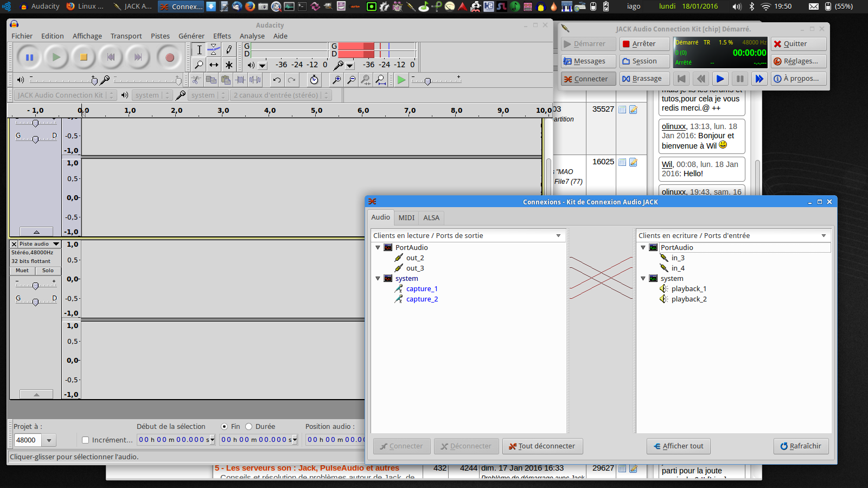This screenshot has height=488, width=868.
Task: Choose the Time Shift tool in Audacity
Action: [214, 65]
